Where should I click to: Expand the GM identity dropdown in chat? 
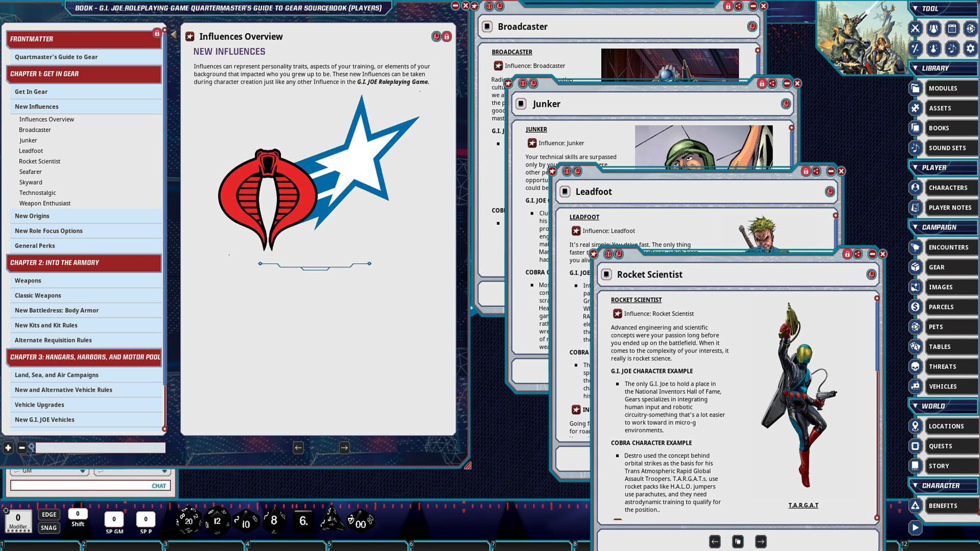[83, 470]
